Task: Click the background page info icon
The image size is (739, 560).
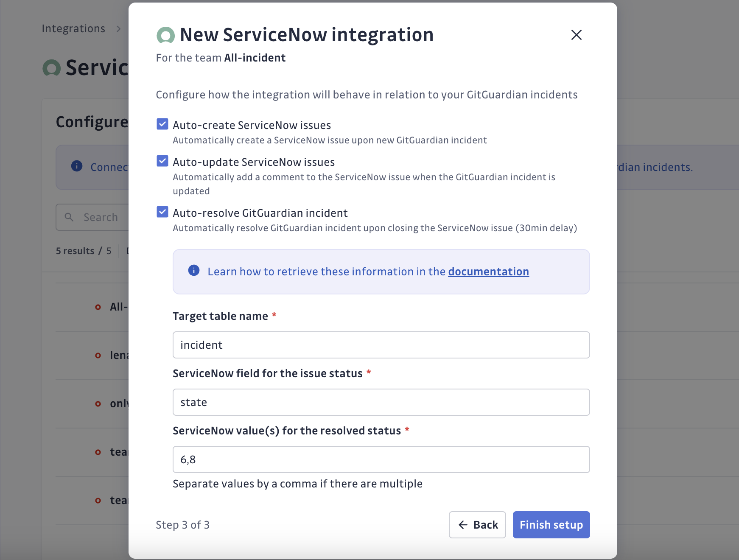Action: [x=77, y=166]
